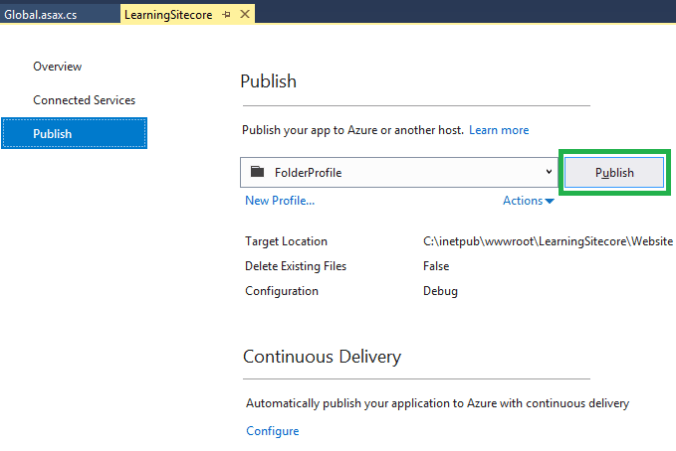Click the FolderProfile profile name text
The height and width of the screenshot is (451, 676).
(x=308, y=172)
